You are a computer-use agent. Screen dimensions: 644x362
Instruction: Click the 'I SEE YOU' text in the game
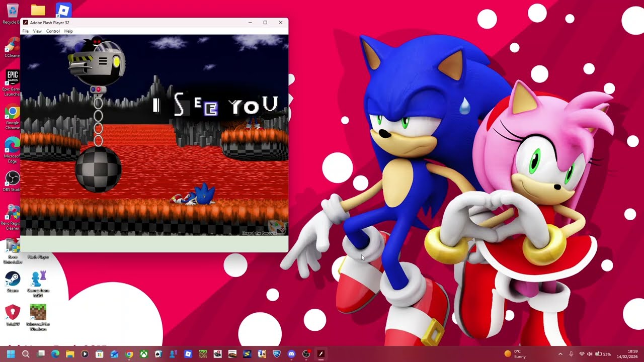pos(215,105)
